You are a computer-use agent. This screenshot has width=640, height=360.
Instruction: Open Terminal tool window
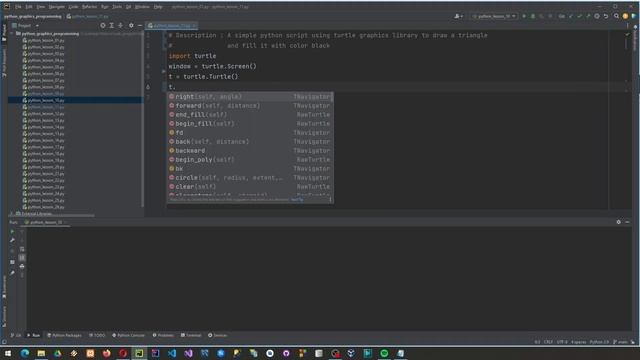[x=191, y=335]
